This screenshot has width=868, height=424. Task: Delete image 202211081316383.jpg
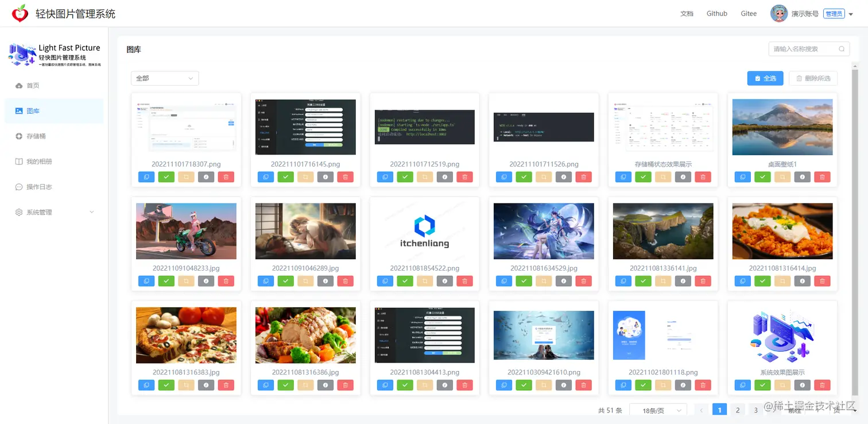tap(226, 385)
